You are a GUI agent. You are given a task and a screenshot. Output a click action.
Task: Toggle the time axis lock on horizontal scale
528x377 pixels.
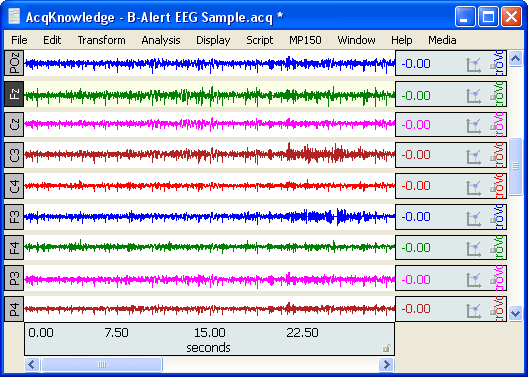tap(387, 348)
